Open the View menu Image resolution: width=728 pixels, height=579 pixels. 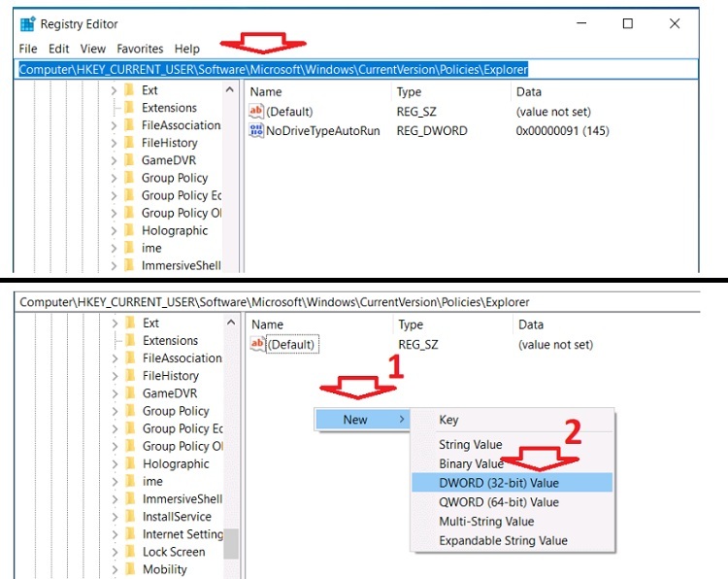[x=93, y=49]
